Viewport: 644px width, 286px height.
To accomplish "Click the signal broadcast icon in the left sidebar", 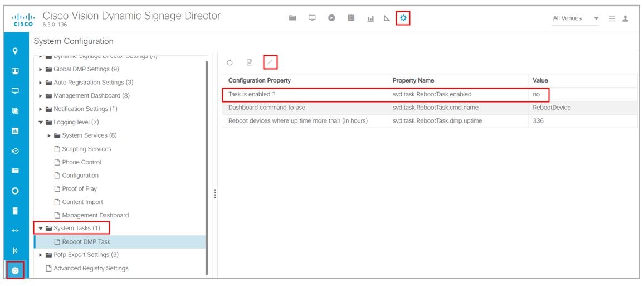I will tap(16, 251).
